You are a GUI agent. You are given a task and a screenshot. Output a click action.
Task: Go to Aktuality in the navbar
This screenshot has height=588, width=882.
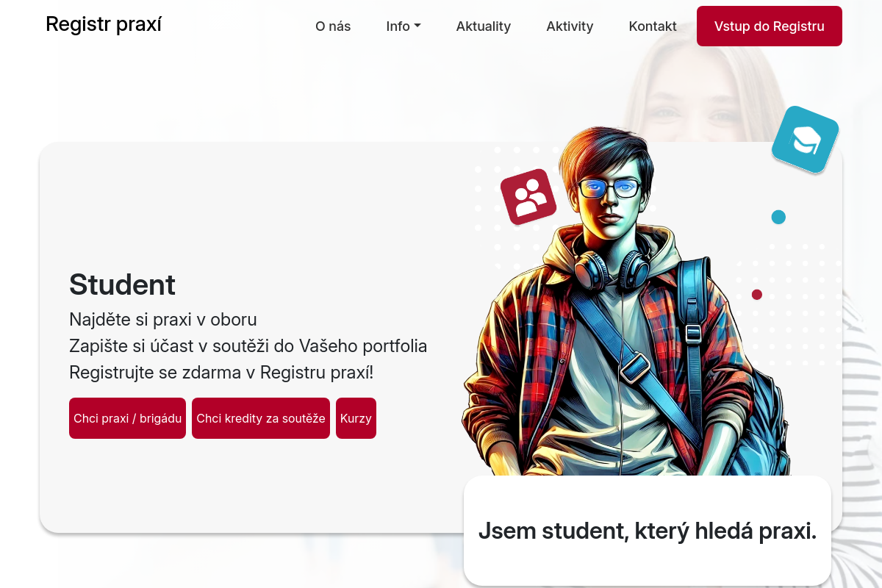tap(484, 26)
